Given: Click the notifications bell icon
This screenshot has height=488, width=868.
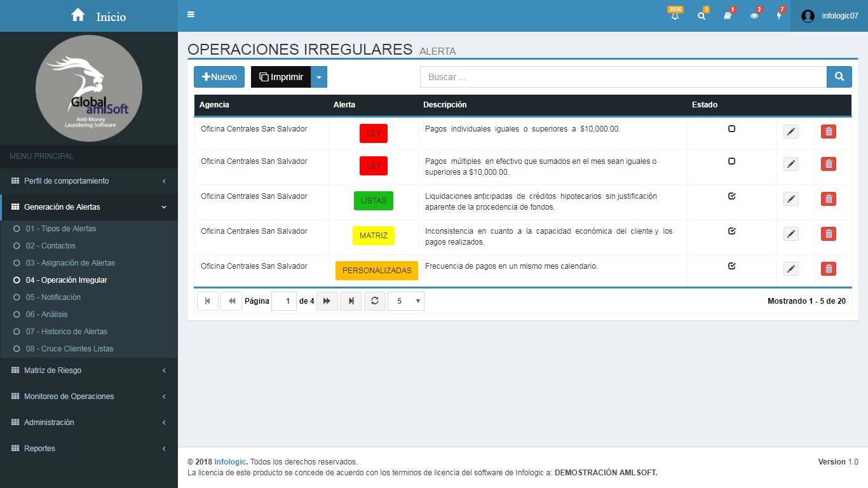Looking at the screenshot, I should click(x=675, y=16).
